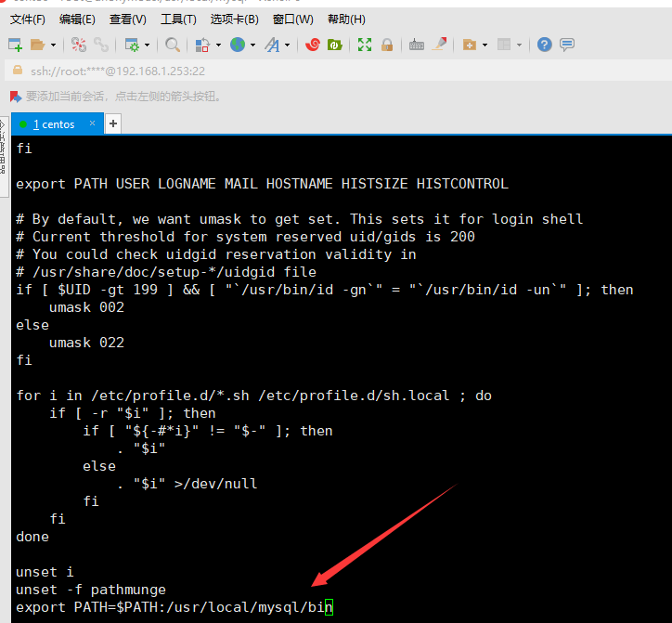The image size is (672, 623).
Task: Click the New Session toolbar icon
Action: (x=16, y=45)
